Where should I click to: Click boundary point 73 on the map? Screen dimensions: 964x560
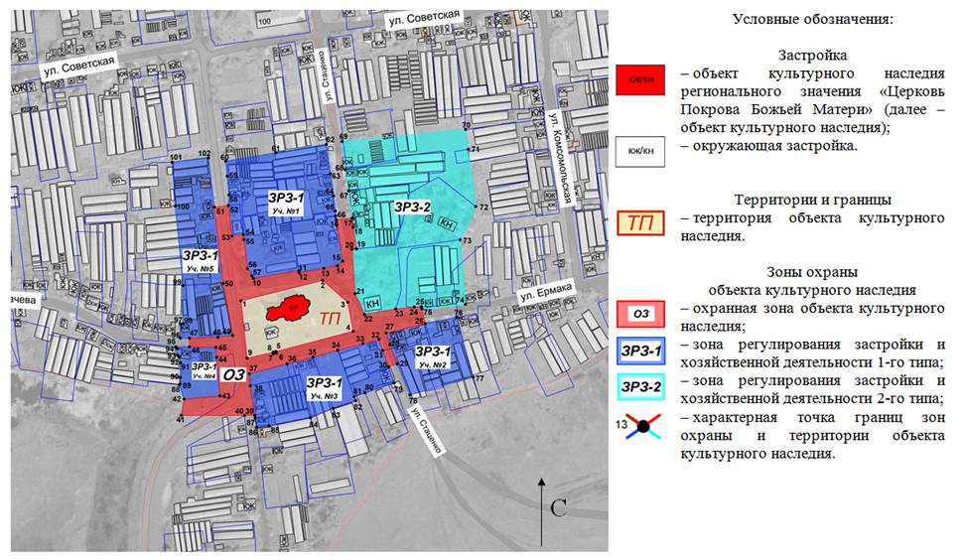point(462,241)
